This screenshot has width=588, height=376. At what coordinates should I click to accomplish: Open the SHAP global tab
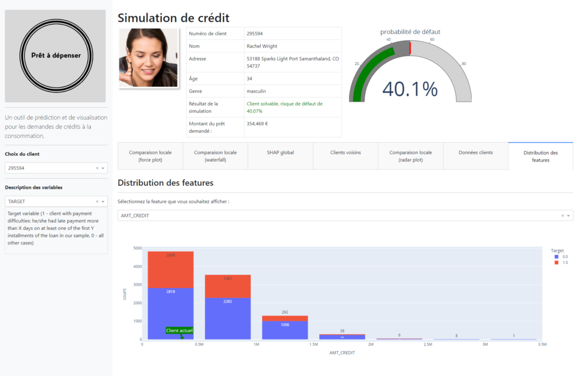(280, 152)
